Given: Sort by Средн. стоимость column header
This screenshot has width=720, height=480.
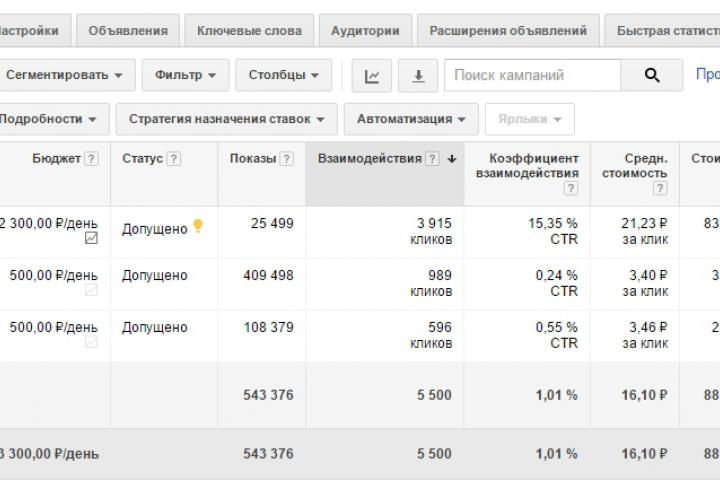Looking at the screenshot, I should click(635, 166).
